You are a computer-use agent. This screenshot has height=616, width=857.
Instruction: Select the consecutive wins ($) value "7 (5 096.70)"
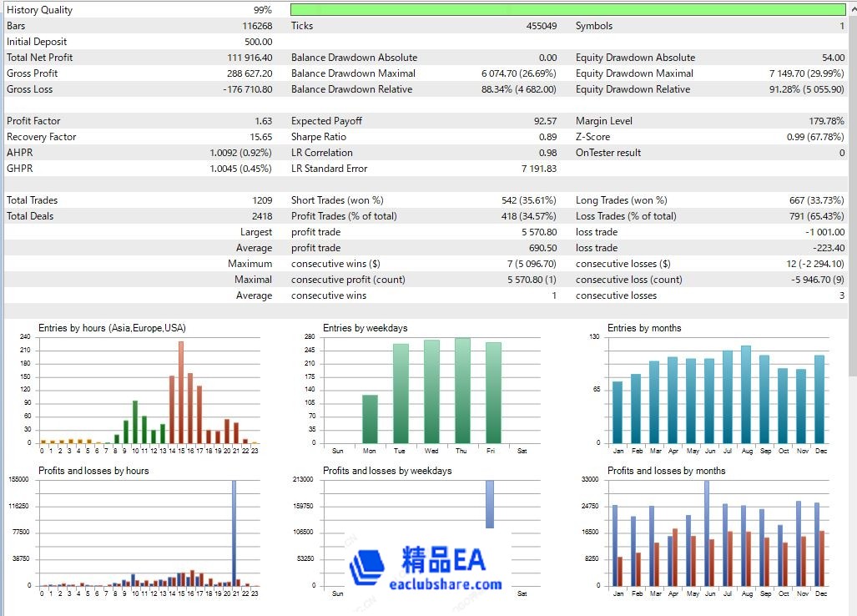[532, 264]
